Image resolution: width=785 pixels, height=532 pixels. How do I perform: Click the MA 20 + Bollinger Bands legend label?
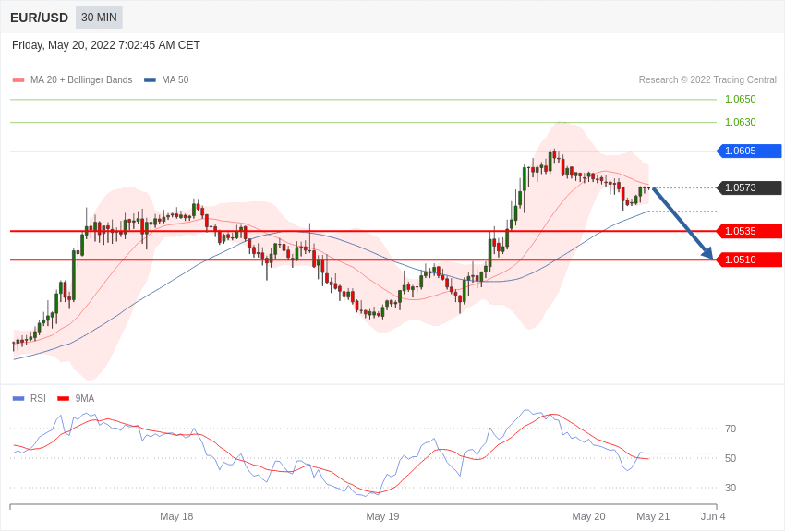tap(81, 80)
